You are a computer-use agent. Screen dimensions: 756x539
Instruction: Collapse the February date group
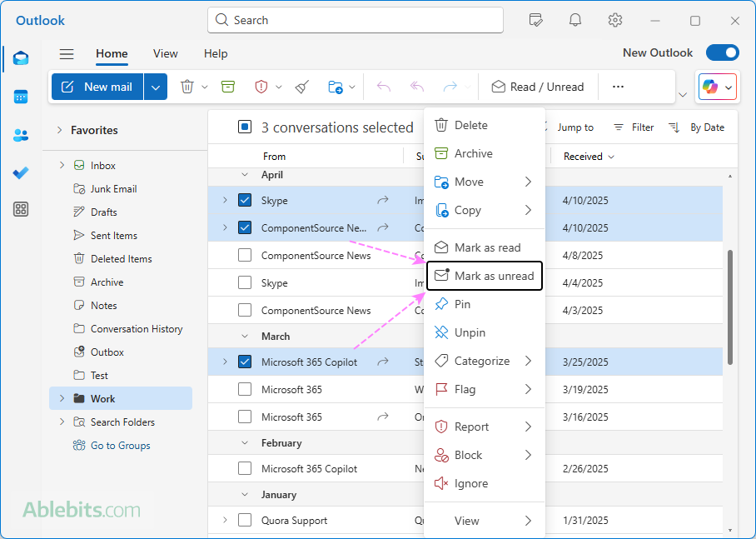coord(245,443)
